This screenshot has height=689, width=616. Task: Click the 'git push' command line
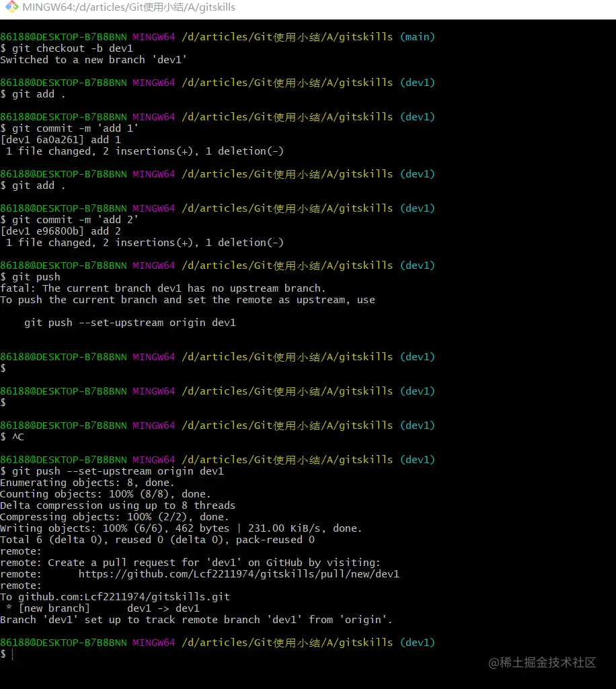[30, 277]
